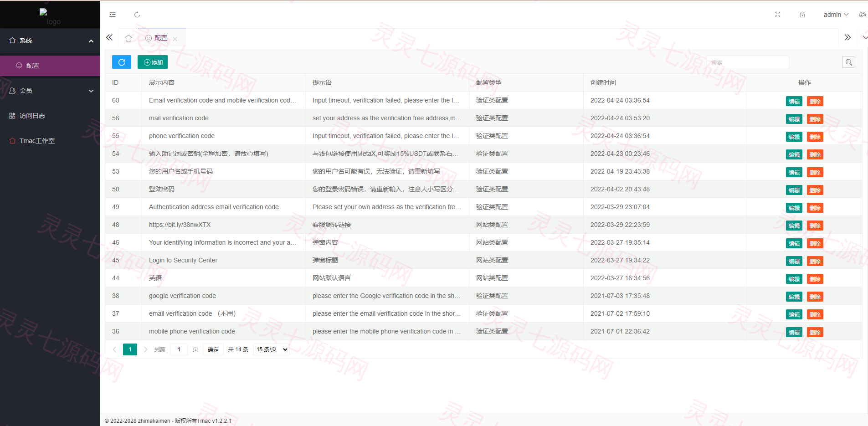The width and height of the screenshot is (868, 426).
Task: Delete the row with ID 60
Action: [815, 101]
